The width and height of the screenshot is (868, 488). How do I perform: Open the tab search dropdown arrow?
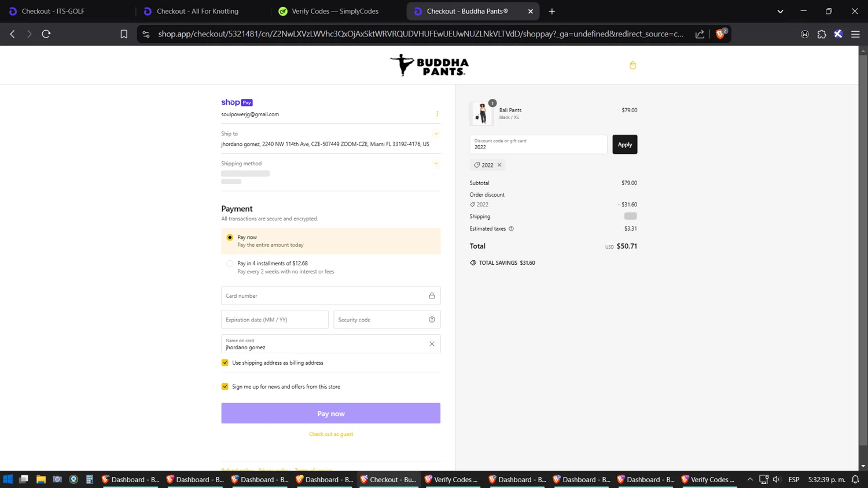(780, 11)
